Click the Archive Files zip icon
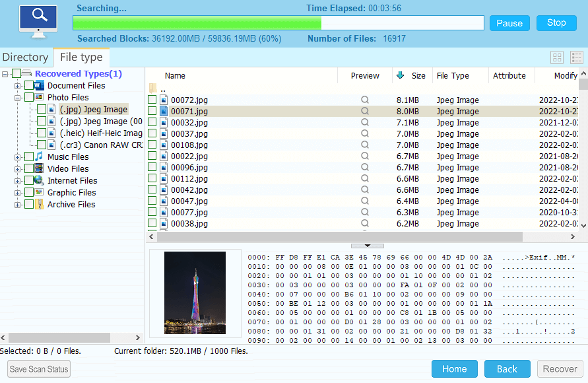The height and width of the screenshot is (383, 588). pyautogui.click(x=39, y=205)
